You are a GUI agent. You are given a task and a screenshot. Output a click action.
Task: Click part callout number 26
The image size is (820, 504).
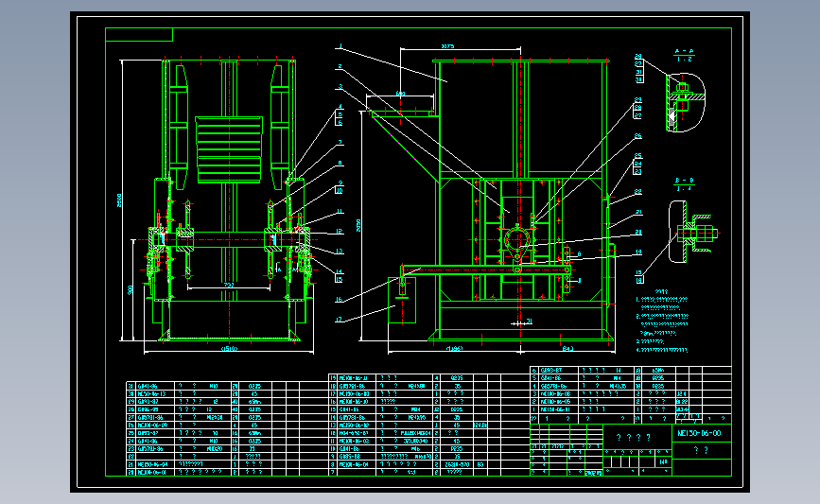click(x=638, y=136)
